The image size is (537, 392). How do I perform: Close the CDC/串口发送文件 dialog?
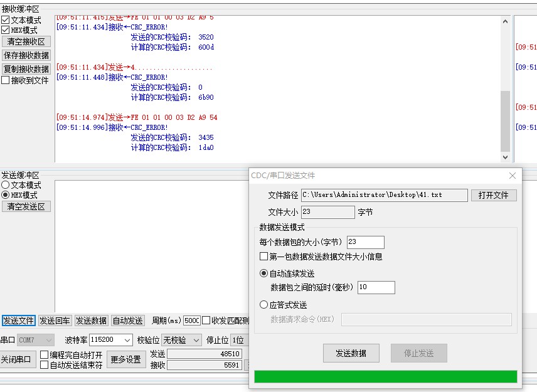(x=513, y=176)
